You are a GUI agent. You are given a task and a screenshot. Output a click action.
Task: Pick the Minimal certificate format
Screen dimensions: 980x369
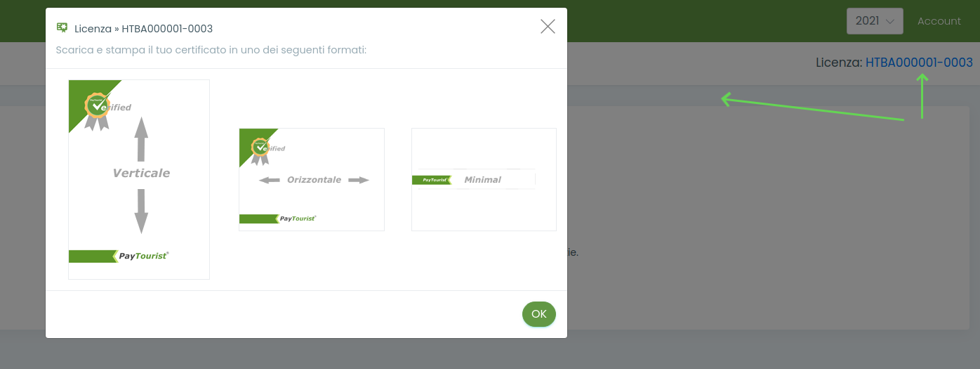tap(484, 179)
